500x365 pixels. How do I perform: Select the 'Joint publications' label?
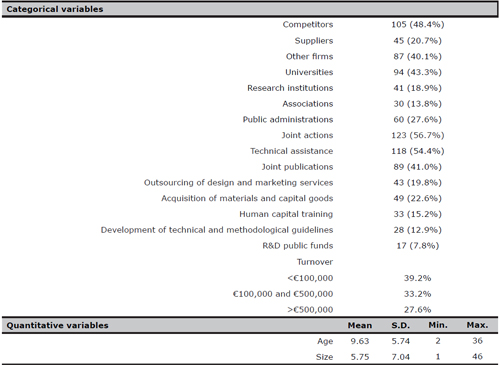(297, 167)
